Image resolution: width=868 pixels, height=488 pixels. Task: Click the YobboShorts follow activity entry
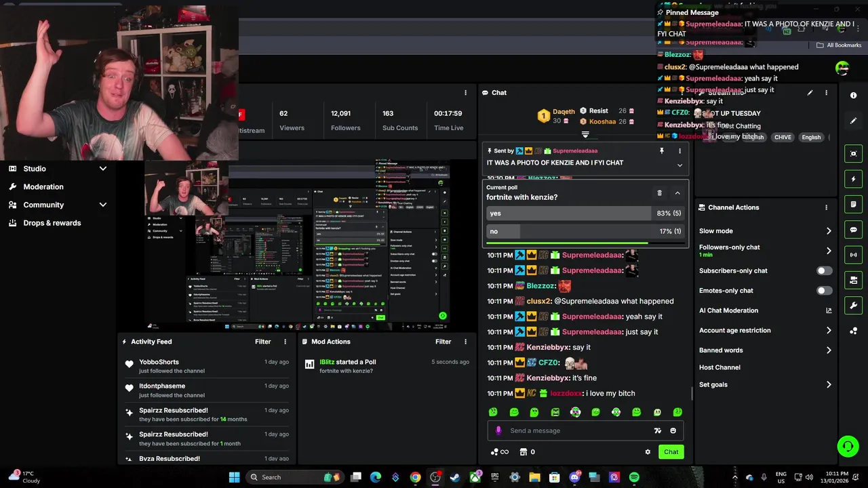coord(208,366)
